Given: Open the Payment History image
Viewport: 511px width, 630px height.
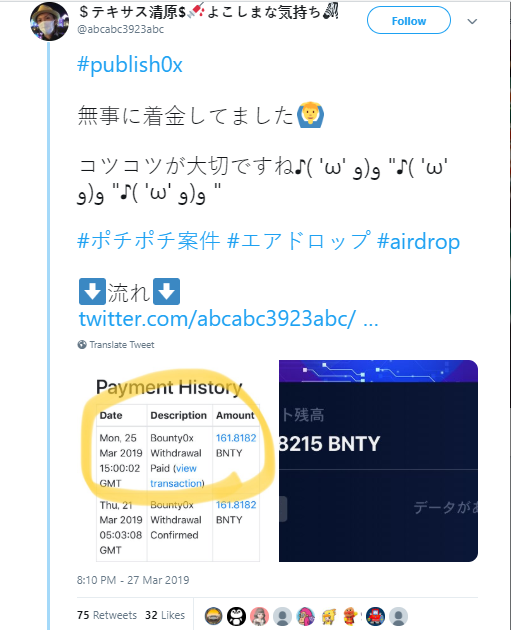Looking at the screenshot, I should point(176,461).
